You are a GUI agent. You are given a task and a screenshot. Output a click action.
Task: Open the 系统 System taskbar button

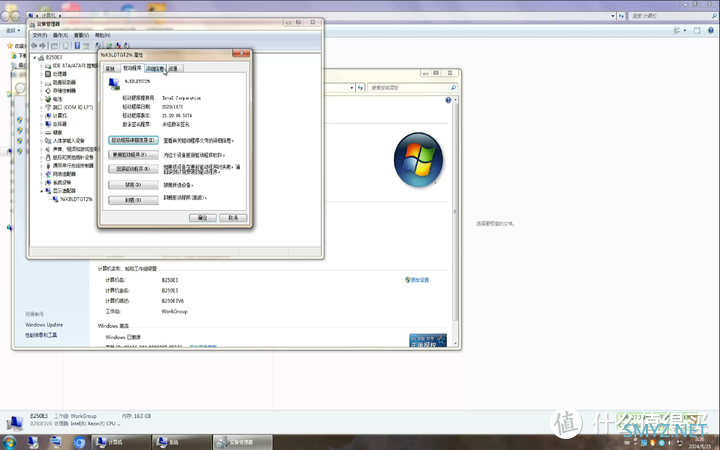(x=182, y=442)
